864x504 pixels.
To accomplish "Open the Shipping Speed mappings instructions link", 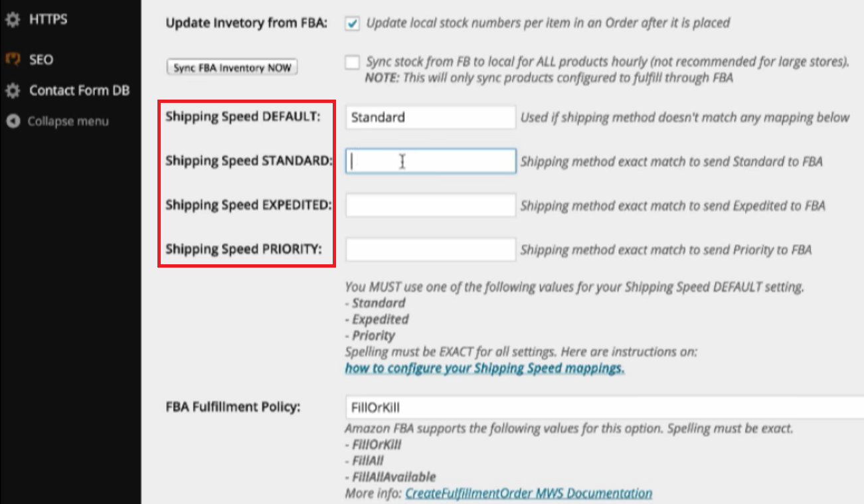I will tap(484, 368).
